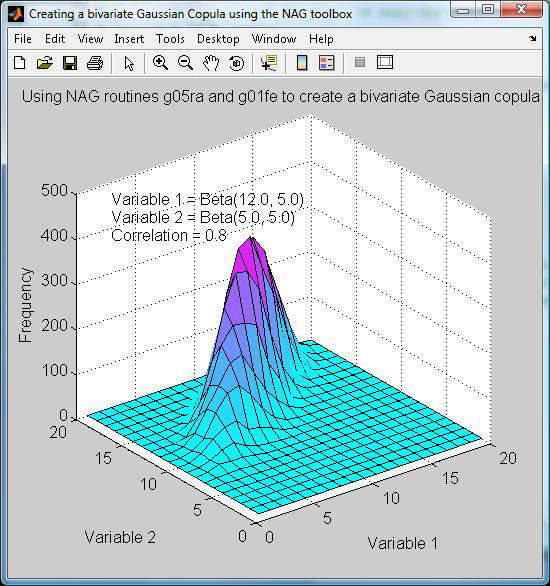Activate the Zoom Out magnifier tool

click(185, 63)
